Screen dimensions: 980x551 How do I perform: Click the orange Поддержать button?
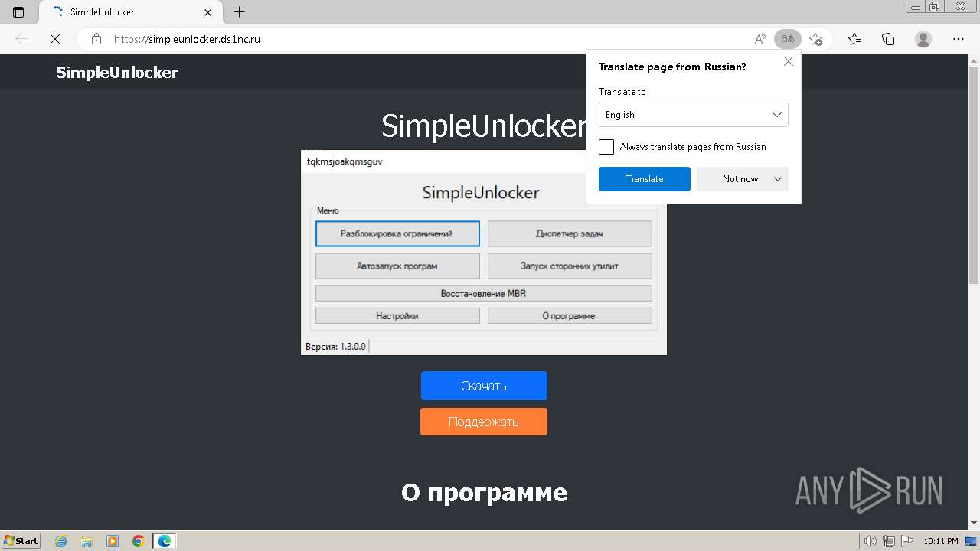coord(484,422)
